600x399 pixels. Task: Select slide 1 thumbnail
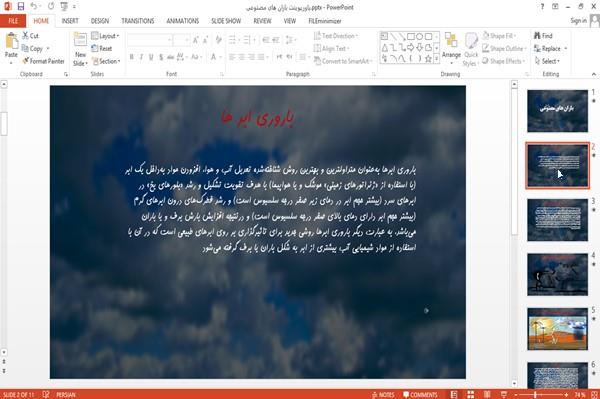(x=558, y=111)
